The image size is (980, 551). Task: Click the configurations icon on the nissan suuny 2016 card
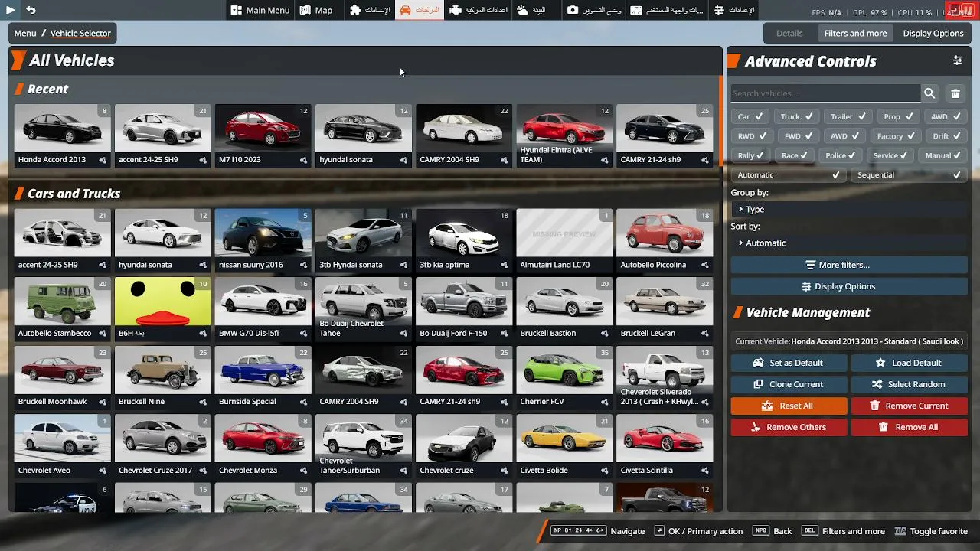[x=303, y=266]
